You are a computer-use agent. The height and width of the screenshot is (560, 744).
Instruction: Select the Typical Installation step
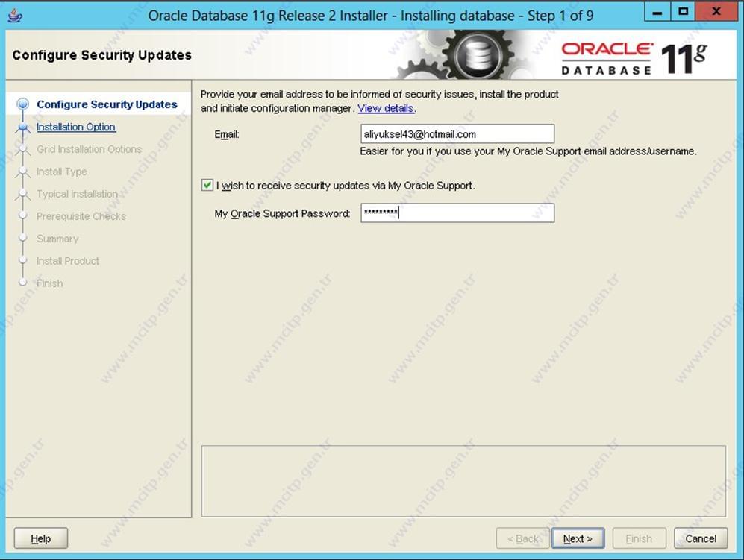77,194
